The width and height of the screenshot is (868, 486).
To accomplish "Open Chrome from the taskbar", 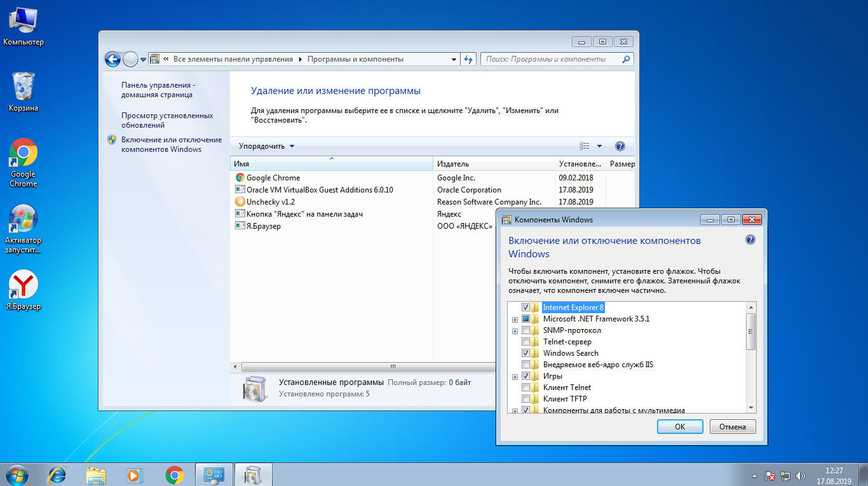I will click(174, 475).
